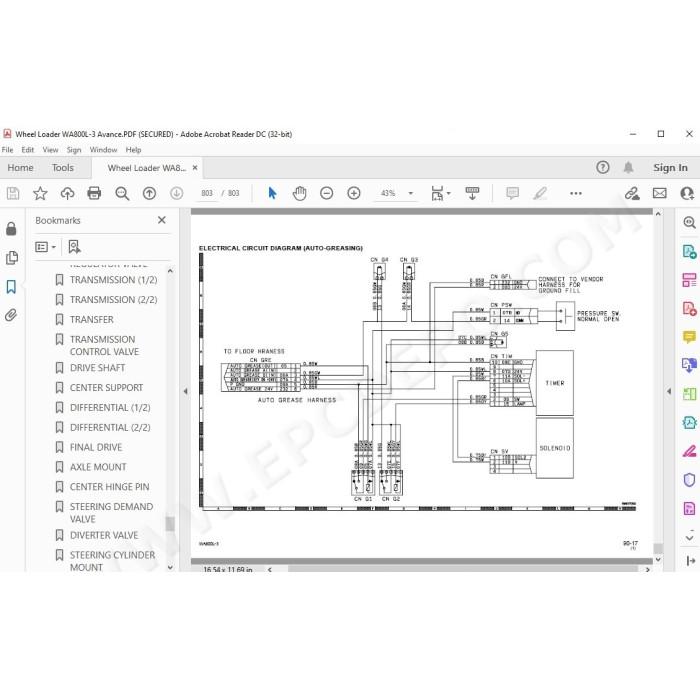Open page thumbnails panel icon
The width and height of the screenshot is (700, 700).
12,258
